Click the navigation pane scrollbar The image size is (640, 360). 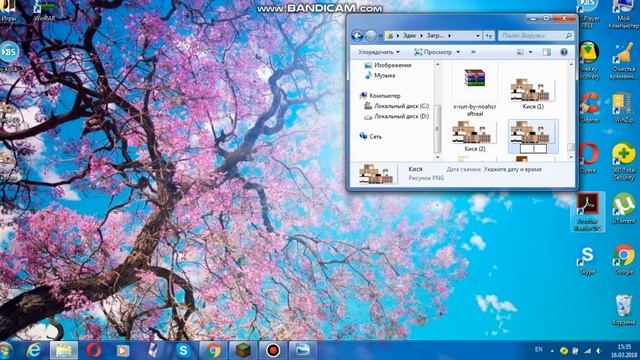437,128
